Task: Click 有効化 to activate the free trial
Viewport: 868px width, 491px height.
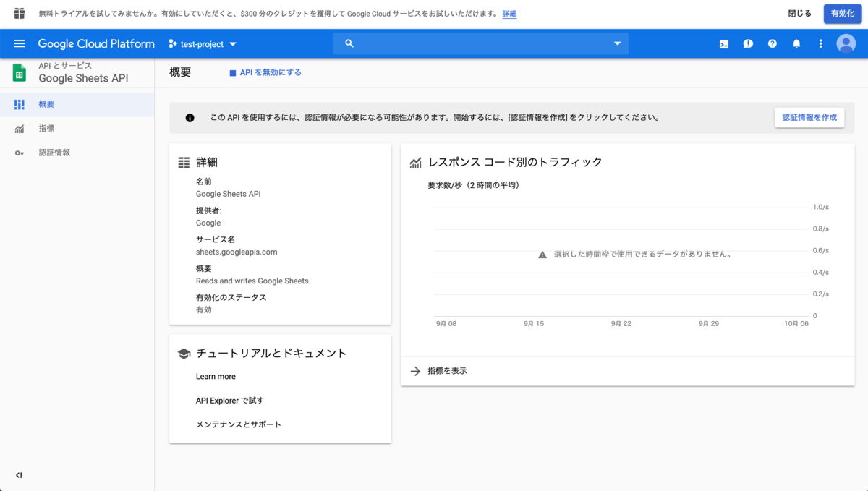Action: click(x=842, y=13)
